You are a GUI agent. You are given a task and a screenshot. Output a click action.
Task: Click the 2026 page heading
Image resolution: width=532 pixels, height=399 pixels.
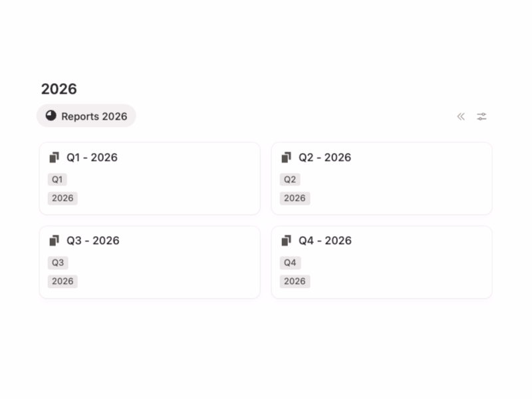click(x=59, y=89)
